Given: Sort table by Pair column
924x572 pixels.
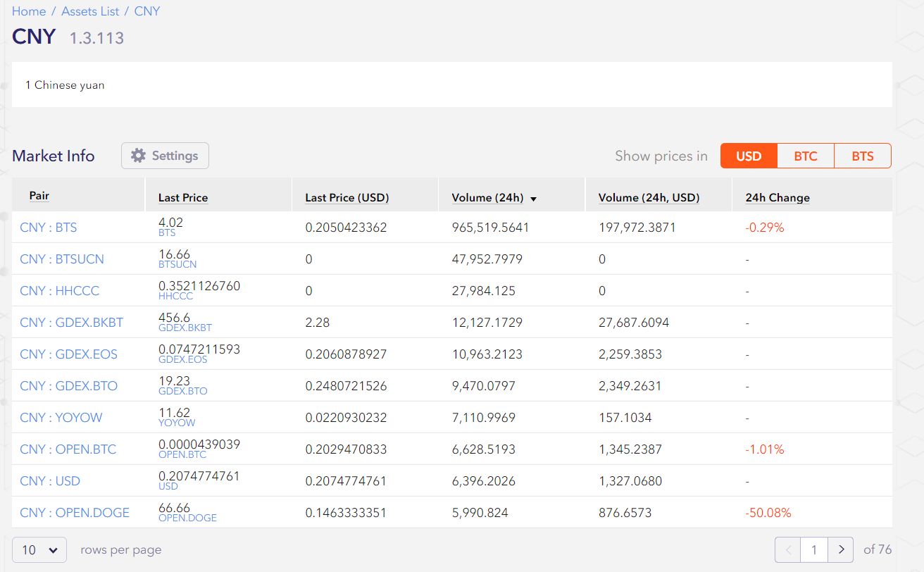Looking at the screenshot, I should click(39, 196).
